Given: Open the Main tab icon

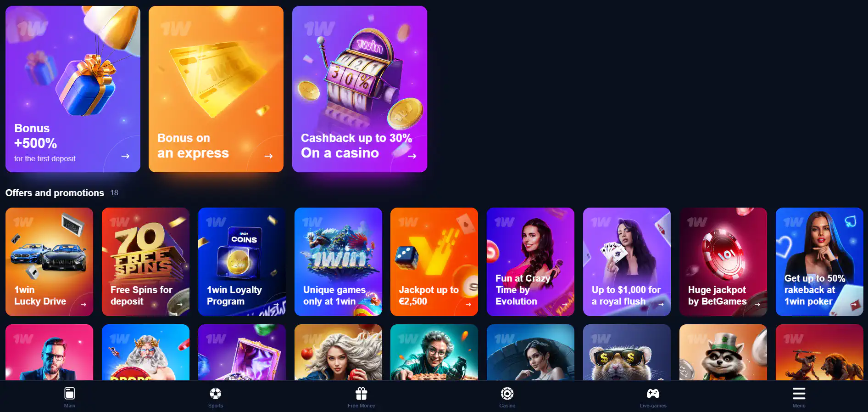Looking at the screenshot, I should pyautogui.click(x=70, y=394).
